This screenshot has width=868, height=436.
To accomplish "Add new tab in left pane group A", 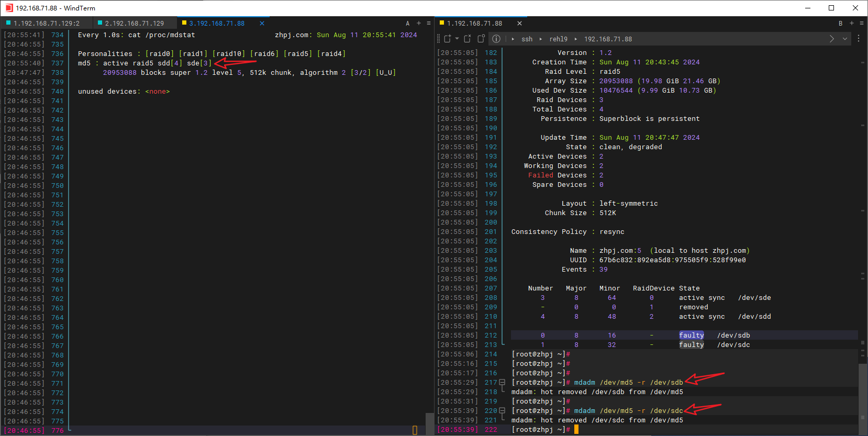I will pyautogui.click(x=419, y=23).
